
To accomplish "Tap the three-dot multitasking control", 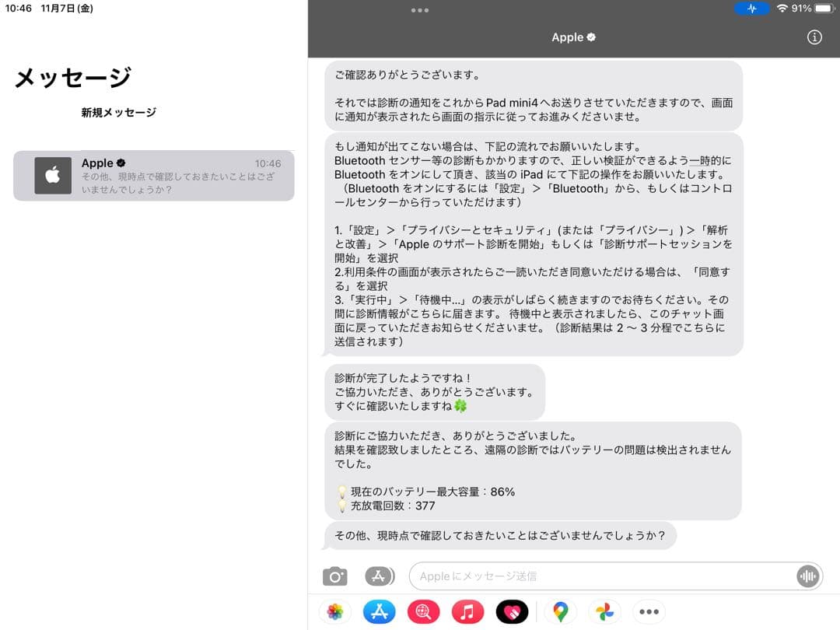I will click(x=420, y=10).
